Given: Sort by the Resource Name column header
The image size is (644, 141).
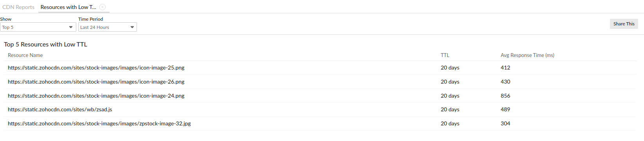Looking at the screenshot, I should (x=25, y=55).
